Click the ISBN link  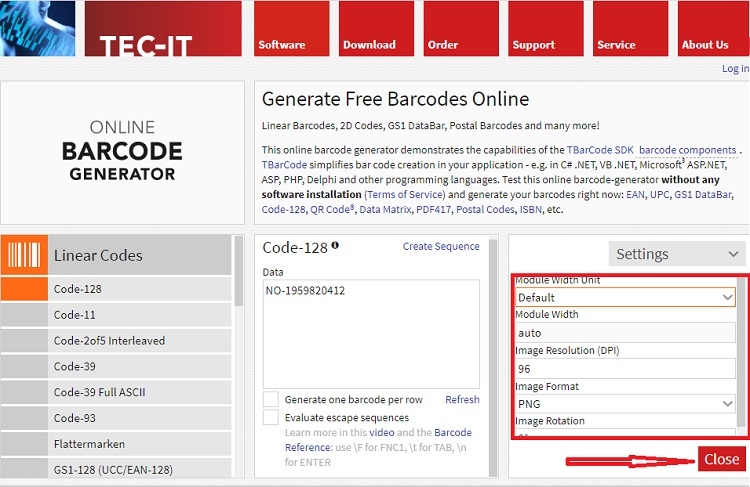[531, 209]
